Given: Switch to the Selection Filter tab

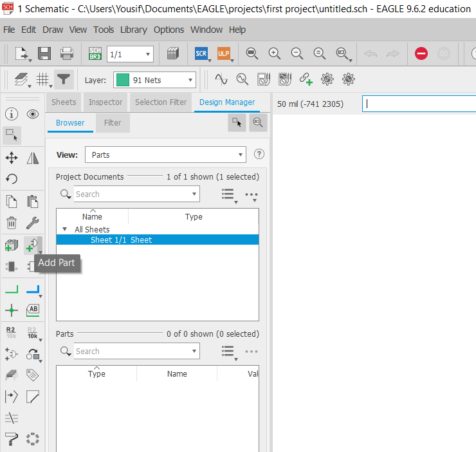Looking at the screenshot, I should click(161, 102).
